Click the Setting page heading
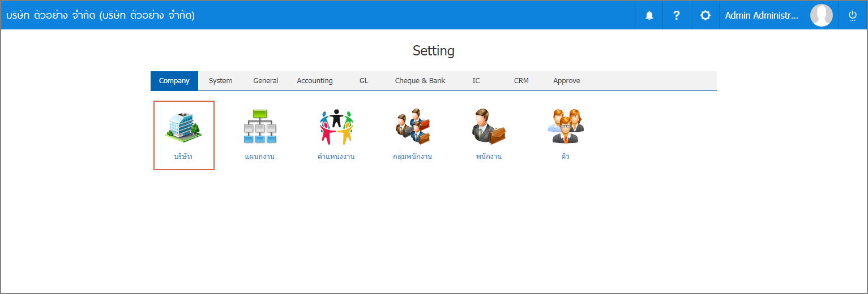868x294 pixels. pyautogui.click(x=434, y=51)
